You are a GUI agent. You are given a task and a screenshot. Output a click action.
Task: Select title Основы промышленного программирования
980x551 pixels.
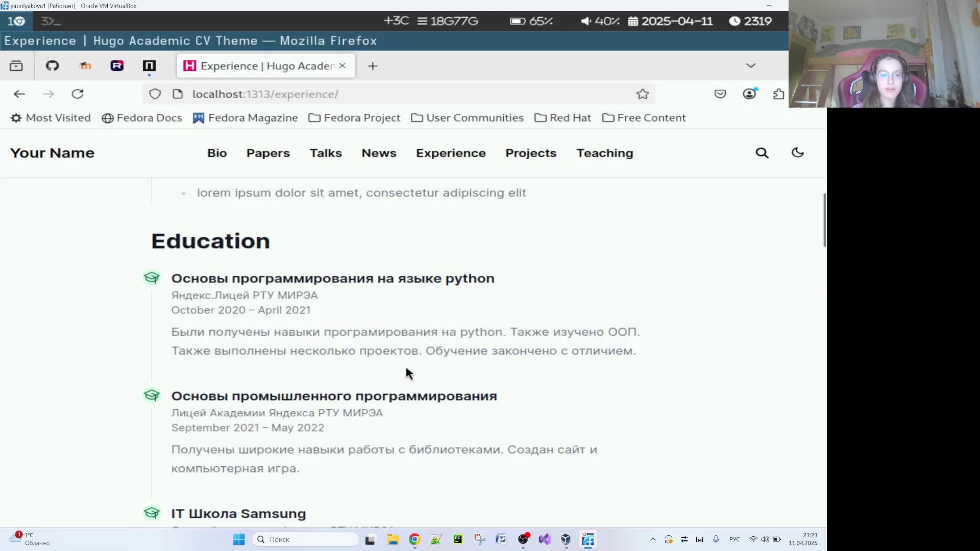coord(334,396)
